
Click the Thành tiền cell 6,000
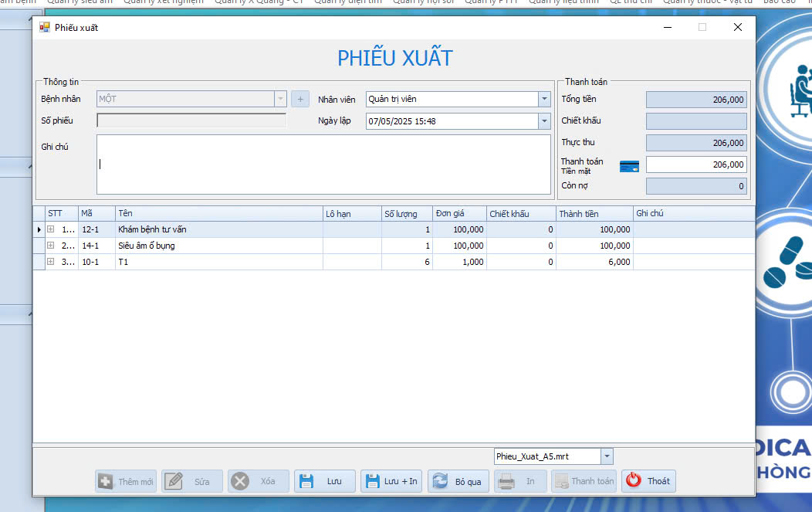[x=594, y=262]
